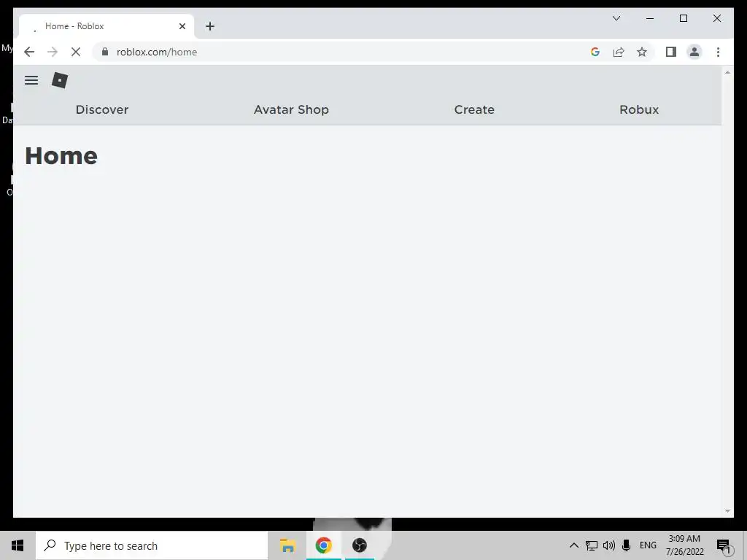Open the tab search chevron dropdown

[616, 18]
